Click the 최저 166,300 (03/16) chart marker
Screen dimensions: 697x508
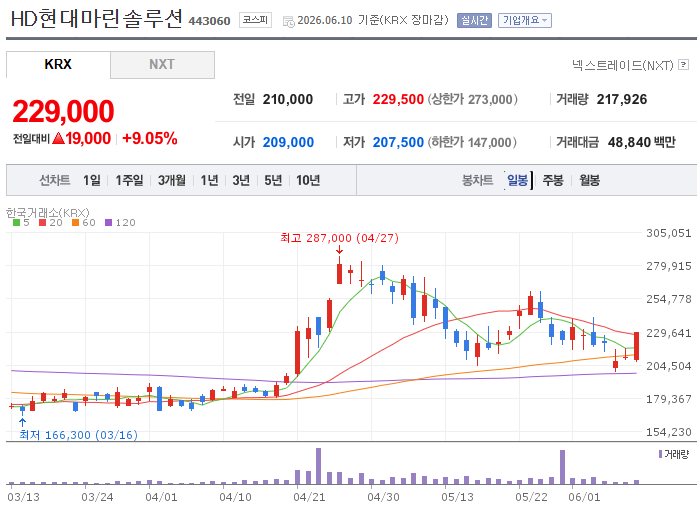point(78,435)
